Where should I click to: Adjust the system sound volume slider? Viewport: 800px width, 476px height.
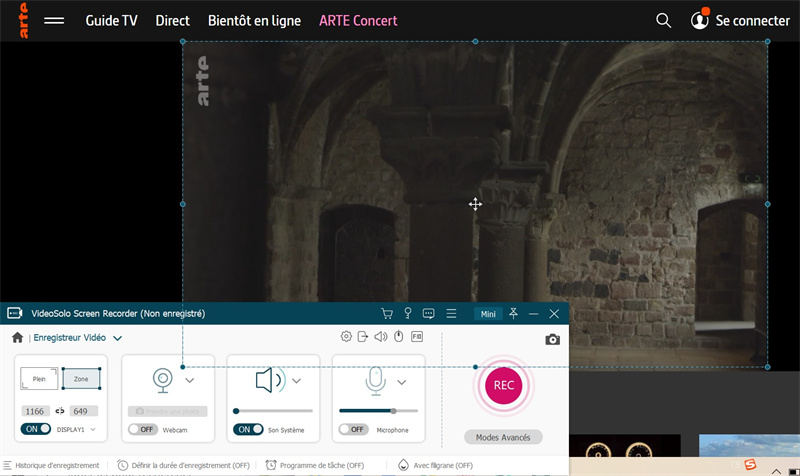click(x=273, y=411)
